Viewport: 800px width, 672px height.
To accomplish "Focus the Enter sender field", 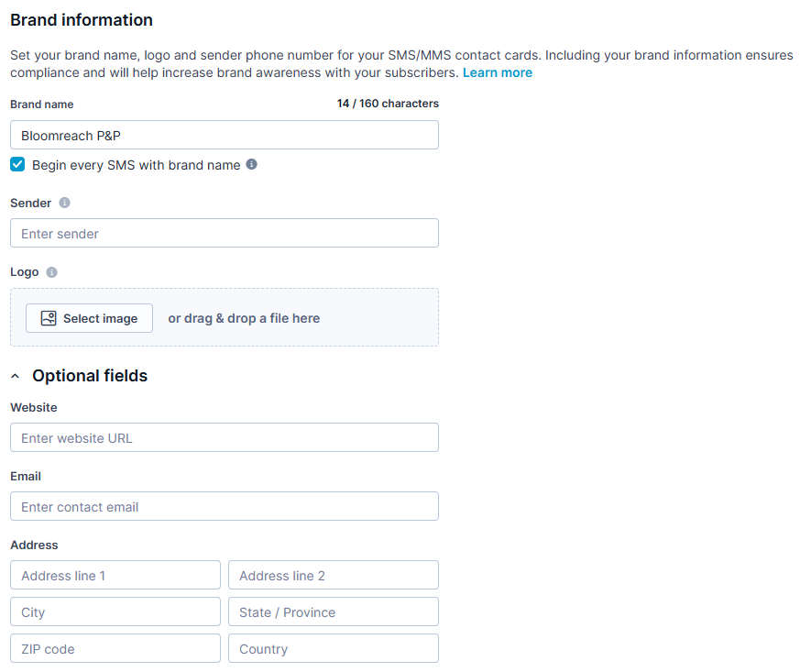I will [225, 233].
